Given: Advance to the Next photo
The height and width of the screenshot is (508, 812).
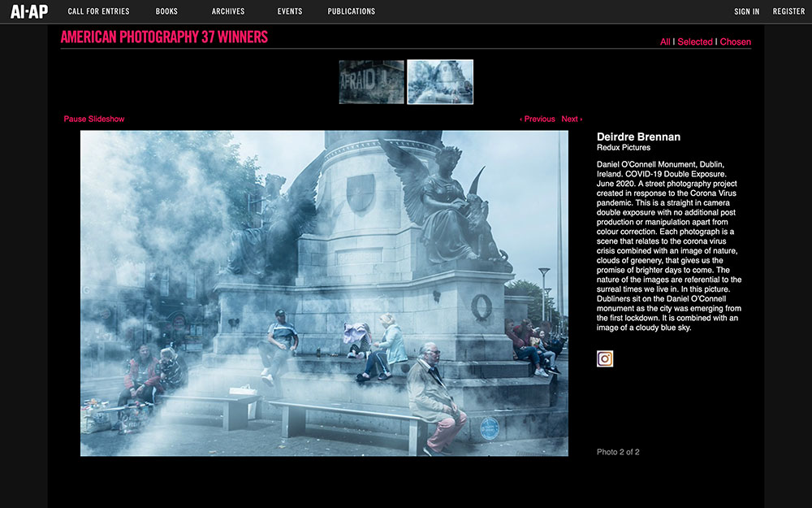Looking at the screenshot, I should coord(572,119).
